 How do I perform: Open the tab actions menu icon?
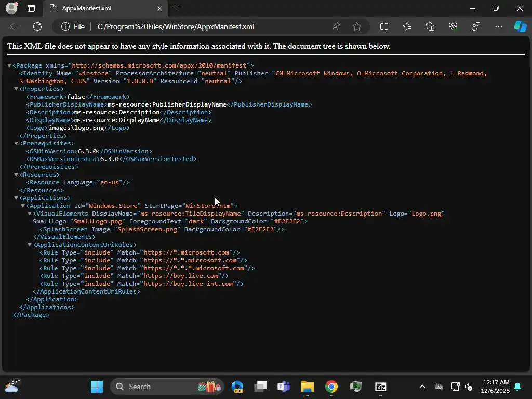click(31, 8)
